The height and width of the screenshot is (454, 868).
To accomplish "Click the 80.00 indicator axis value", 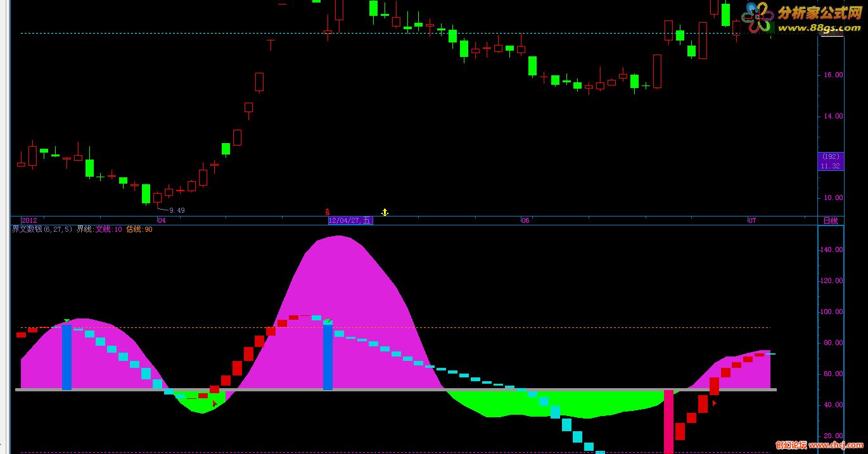I will click(x=833, y=343).
